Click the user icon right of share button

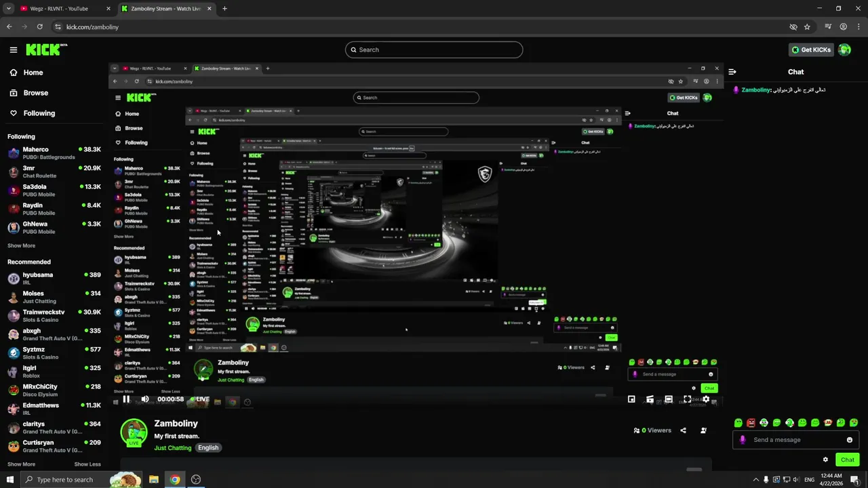coord(703,430)
